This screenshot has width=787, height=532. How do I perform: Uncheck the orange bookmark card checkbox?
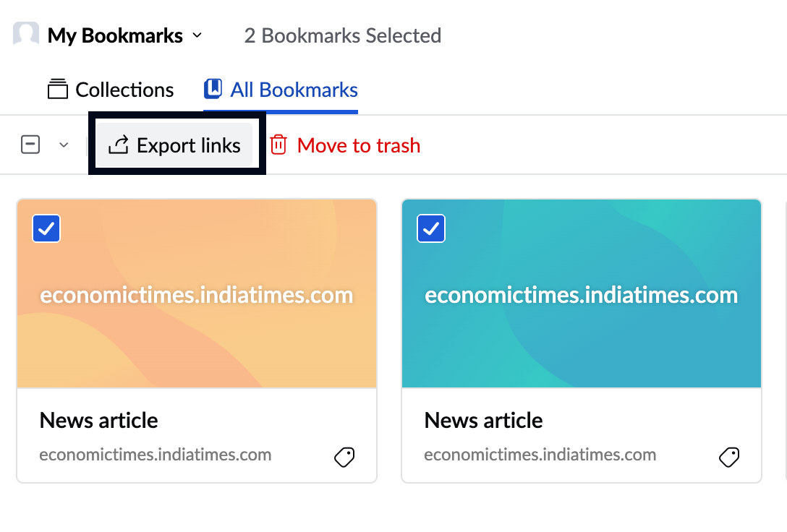point(46,228)
